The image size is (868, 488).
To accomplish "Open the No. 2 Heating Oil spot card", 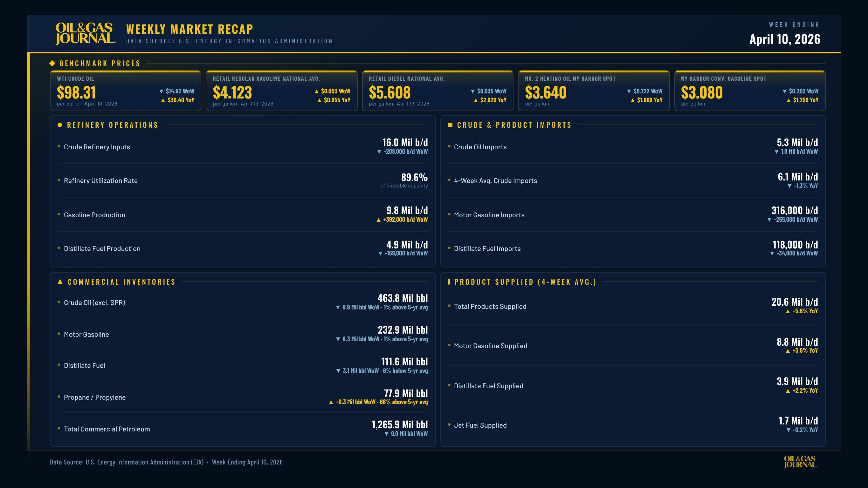I will 593,91.
